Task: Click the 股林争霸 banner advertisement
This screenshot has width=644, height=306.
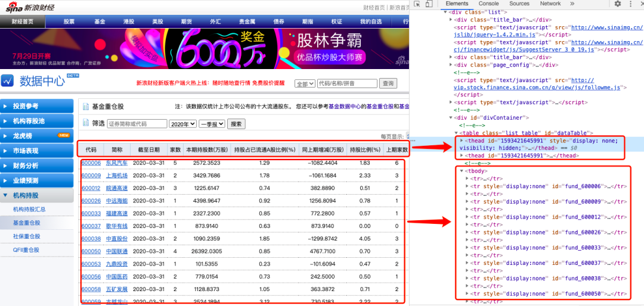Action: [x=205, y=49]
